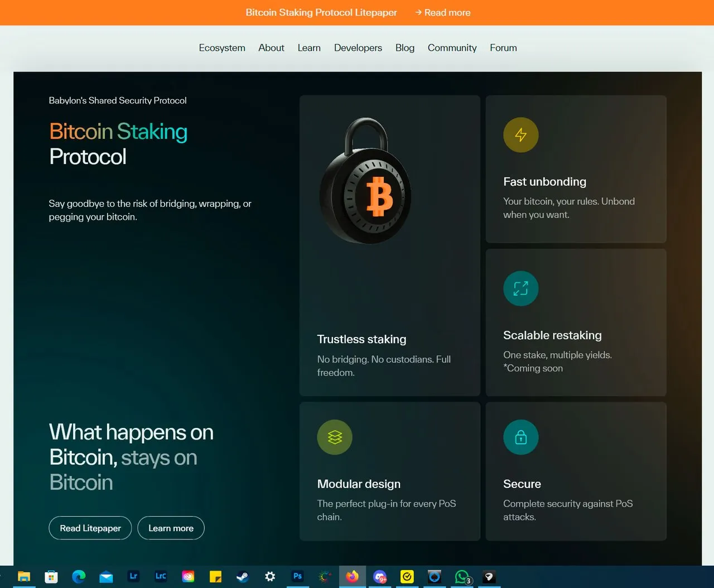Image resolution: width=714 pixels, height=588 pixels.
Task: Open Lightroom Classic (LrC) in taskbar
Action: [161, 577]
